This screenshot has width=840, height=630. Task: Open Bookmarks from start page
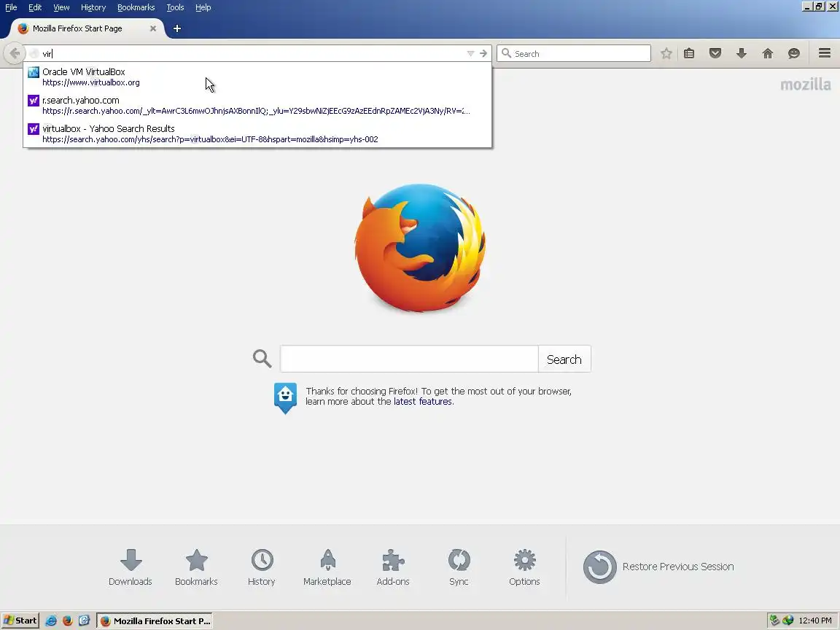point(196,567)
